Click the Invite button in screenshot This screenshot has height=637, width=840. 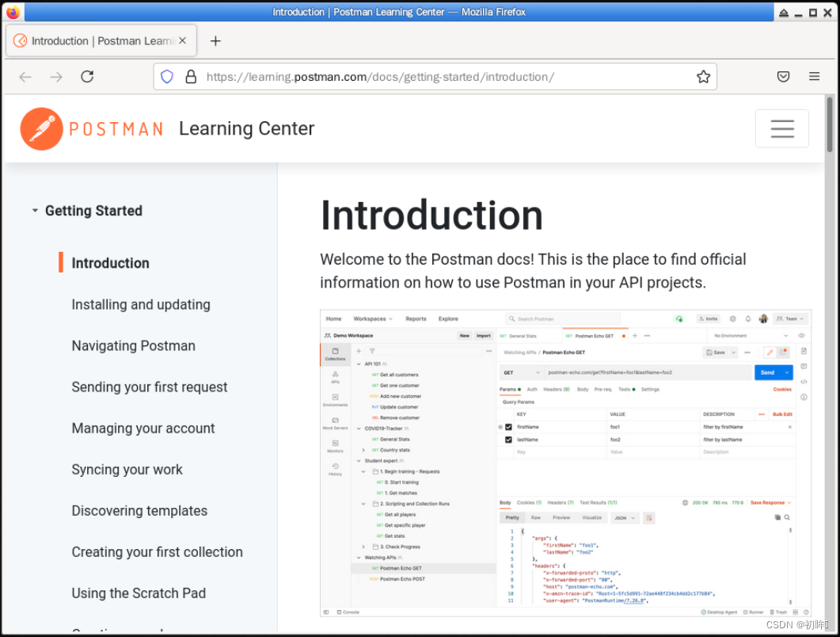coord(709,318)
